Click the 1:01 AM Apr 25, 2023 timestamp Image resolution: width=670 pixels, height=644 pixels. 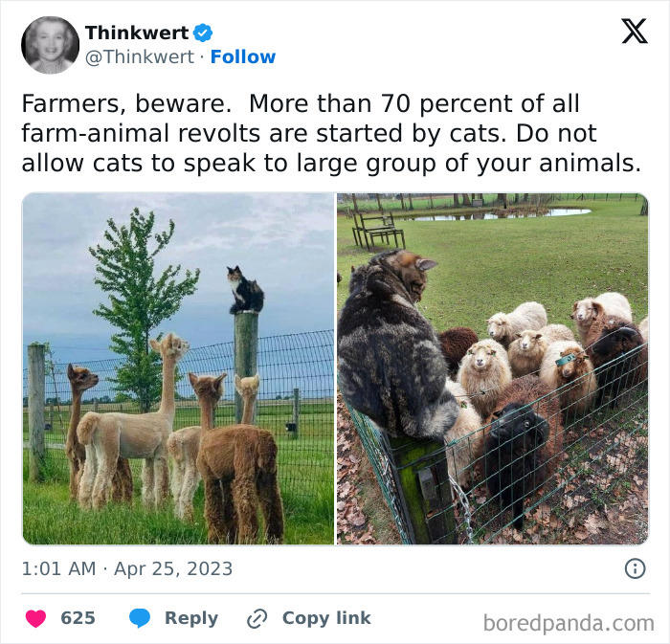tap(127, 568)
